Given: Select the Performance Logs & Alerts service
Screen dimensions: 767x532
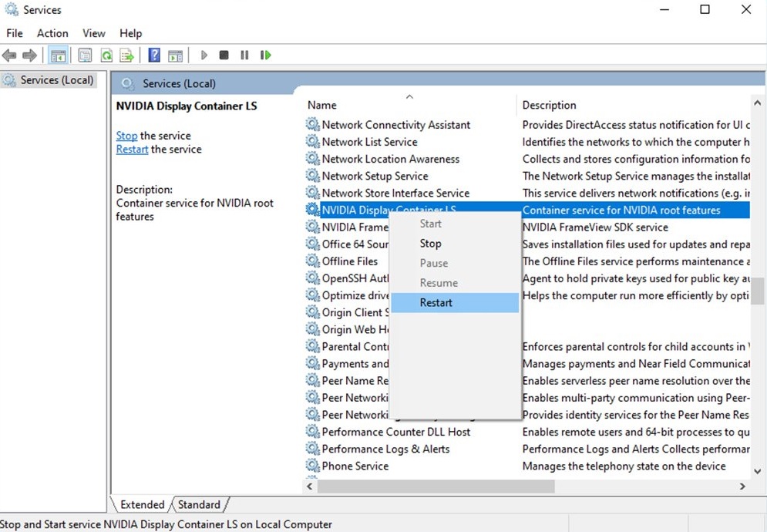Looking at the screenshot, I should pos(385,448).
